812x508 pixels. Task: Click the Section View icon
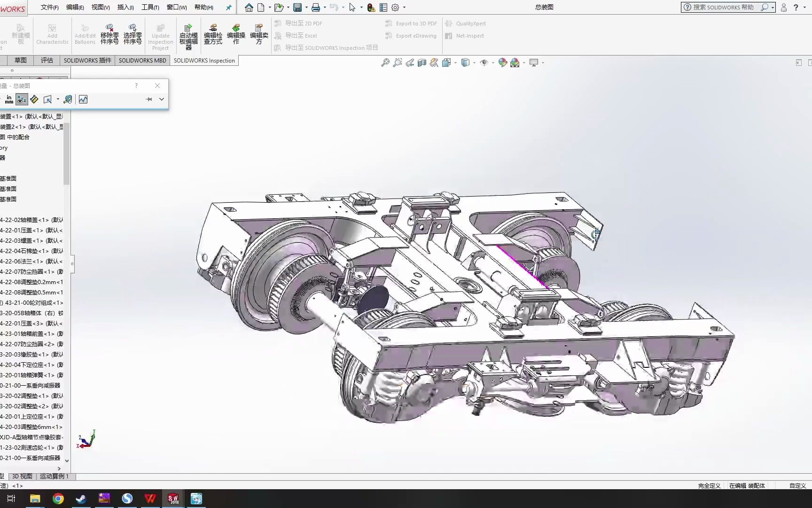coord(422,63)
